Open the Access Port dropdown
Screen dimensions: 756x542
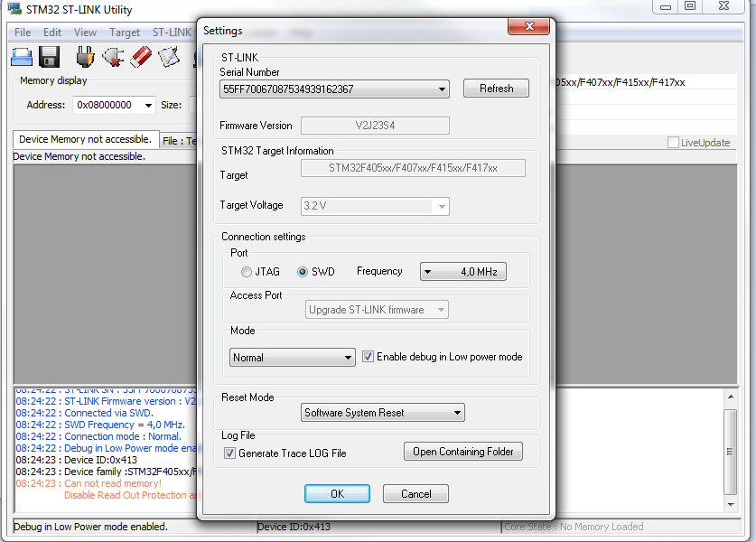pyautogui.click(x=377, y=310)
